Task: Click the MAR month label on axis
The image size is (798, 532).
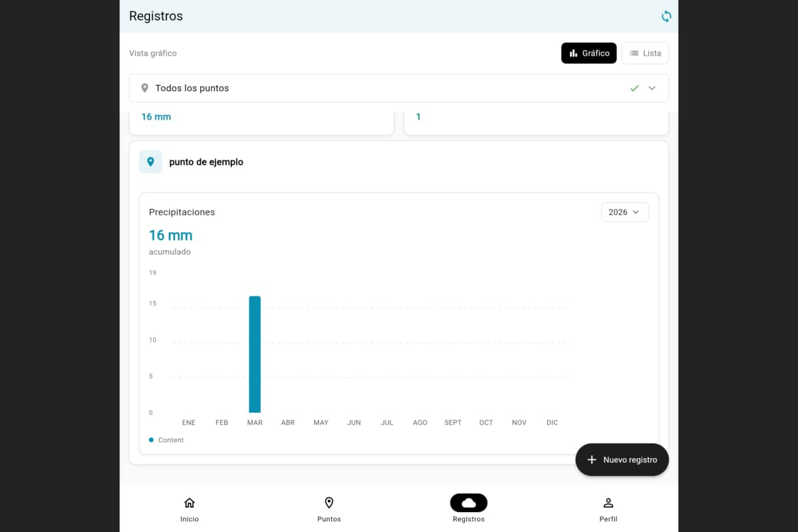Action: point(255,423)
